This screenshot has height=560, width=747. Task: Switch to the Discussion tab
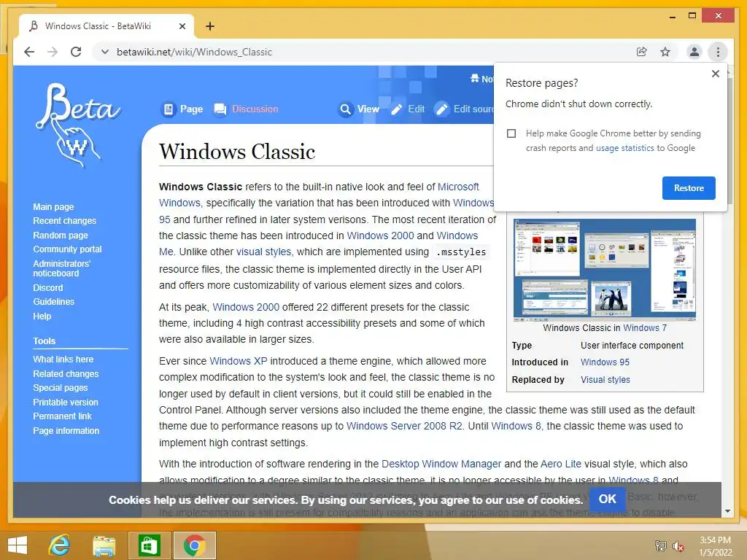point(247,109)
